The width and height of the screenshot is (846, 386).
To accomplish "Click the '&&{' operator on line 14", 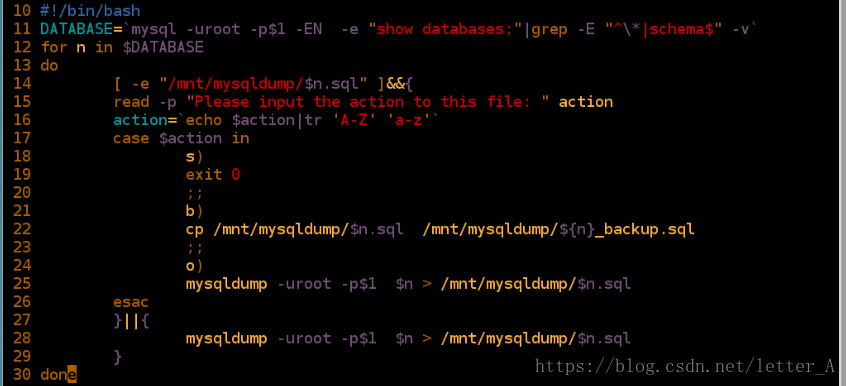I will click(x=400, y=84).
